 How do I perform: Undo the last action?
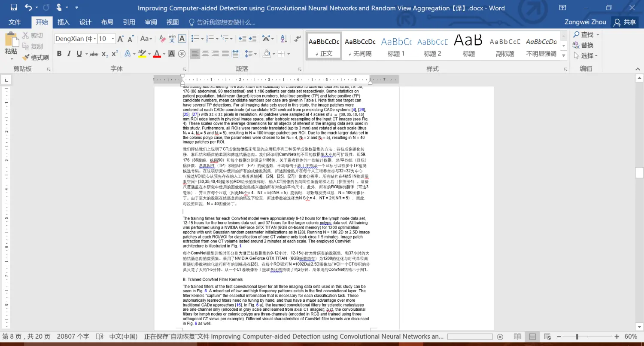coord(28,7)
